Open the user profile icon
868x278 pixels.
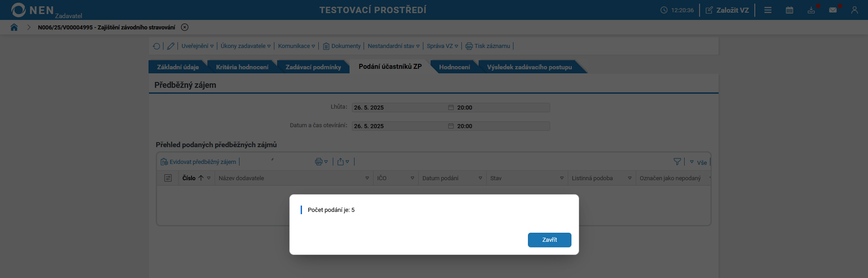tap(854, 10)
